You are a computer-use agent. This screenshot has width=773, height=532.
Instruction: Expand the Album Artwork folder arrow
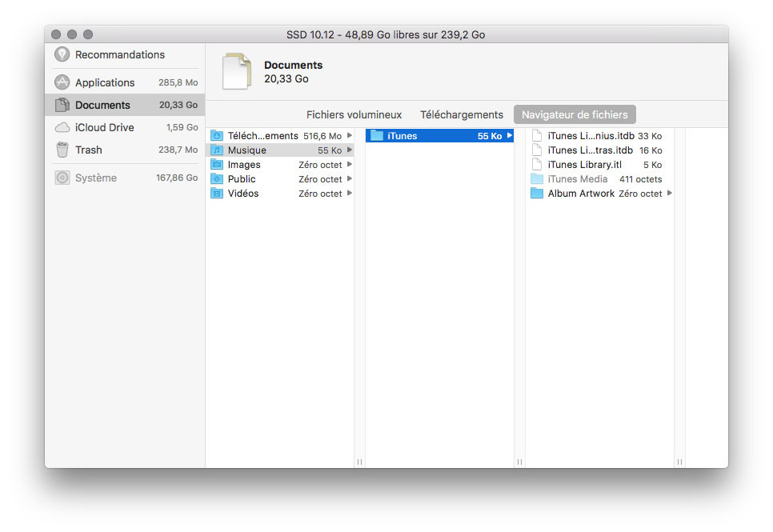pos(670,194)
